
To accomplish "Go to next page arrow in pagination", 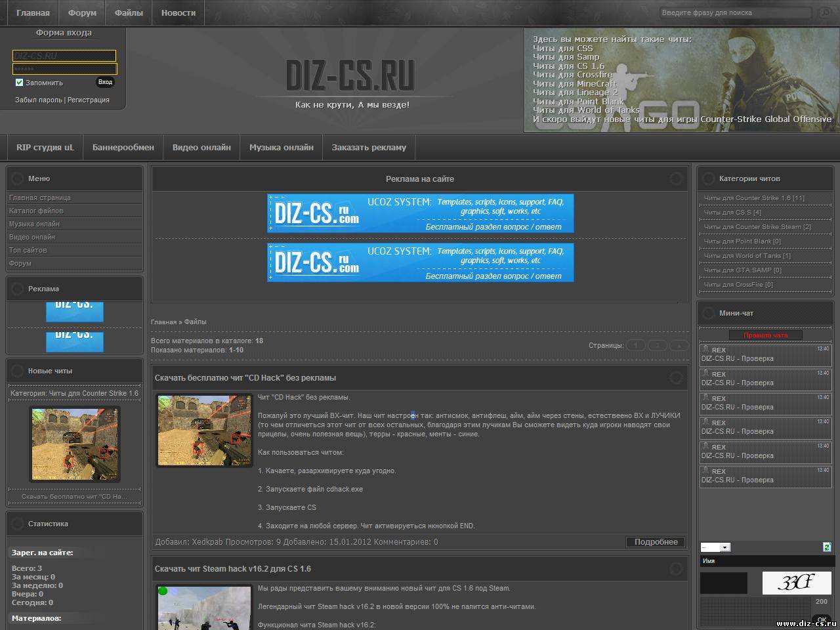I will pyautogui.click(x=679, y=345).
